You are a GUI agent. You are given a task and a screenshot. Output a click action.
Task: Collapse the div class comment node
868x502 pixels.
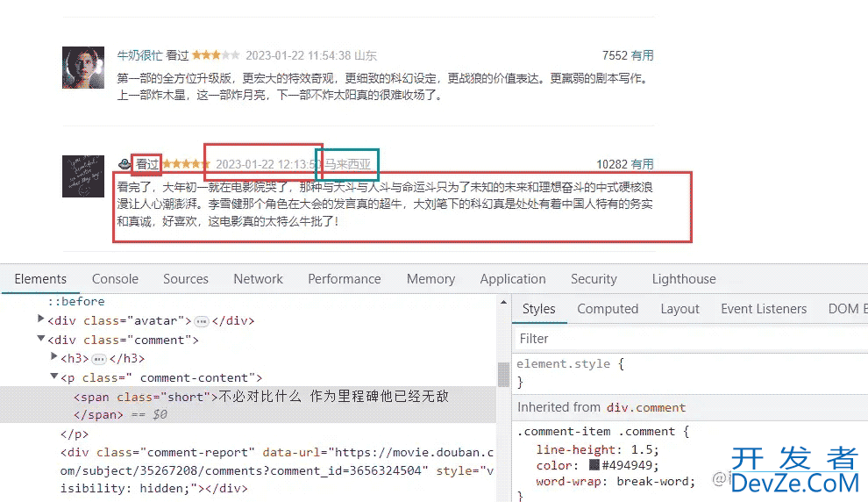point(40,338)
